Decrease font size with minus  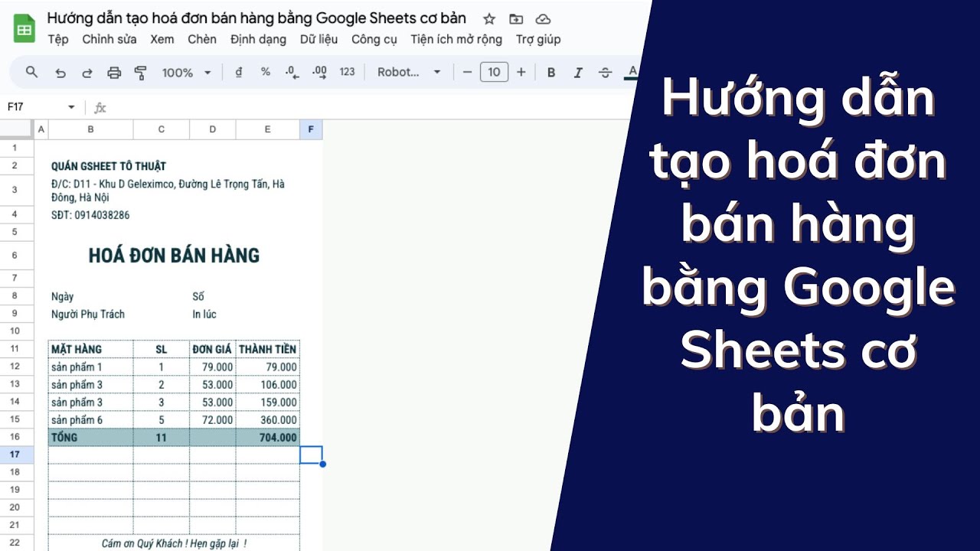coord(468,72)
